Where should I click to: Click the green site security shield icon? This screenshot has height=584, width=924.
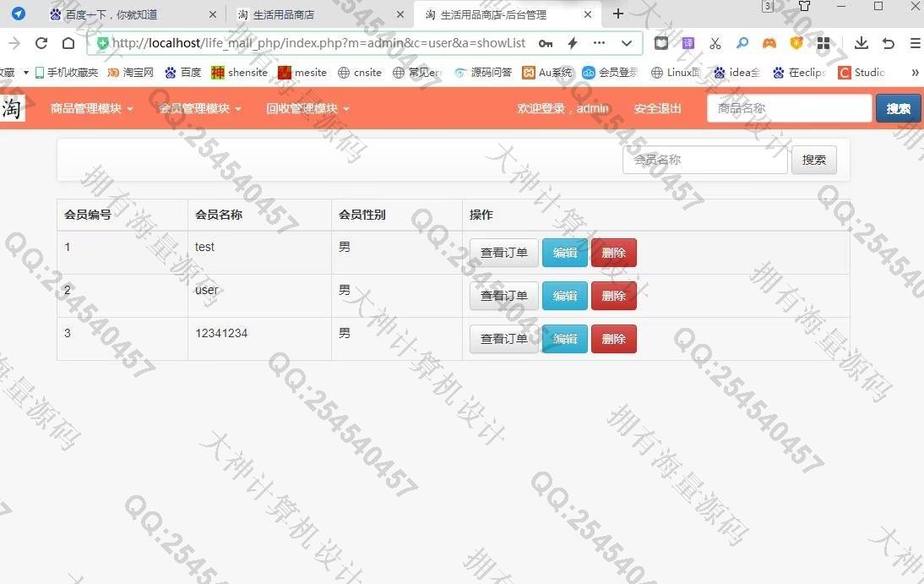[x=102, y=43]
